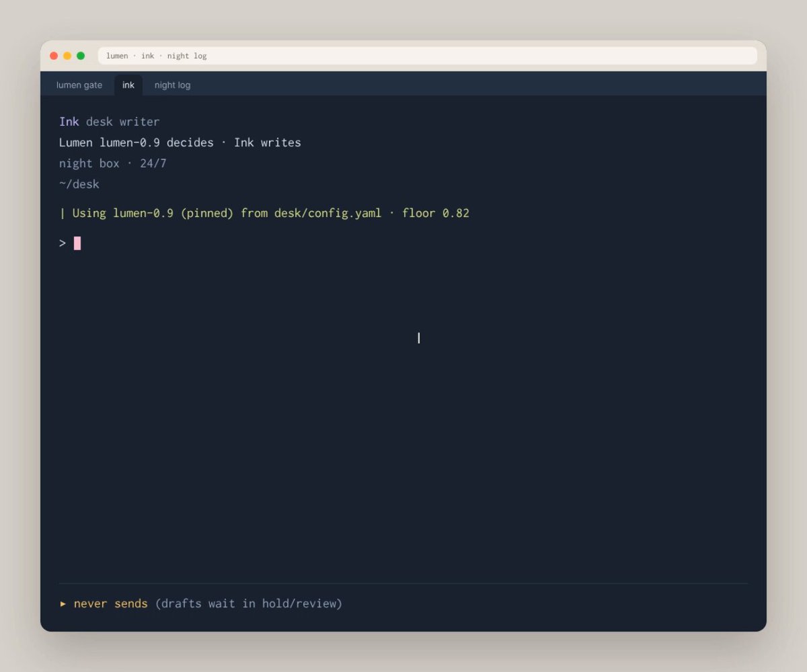
Task: Click the address bar reading lumen · ink · night log
Action: (427, 56)
